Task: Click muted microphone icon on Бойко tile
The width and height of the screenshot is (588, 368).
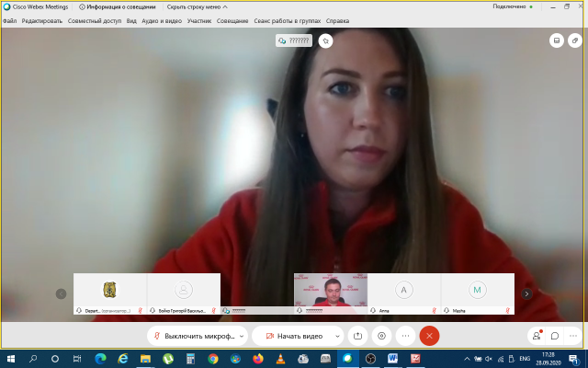Action: pos(214,311)
